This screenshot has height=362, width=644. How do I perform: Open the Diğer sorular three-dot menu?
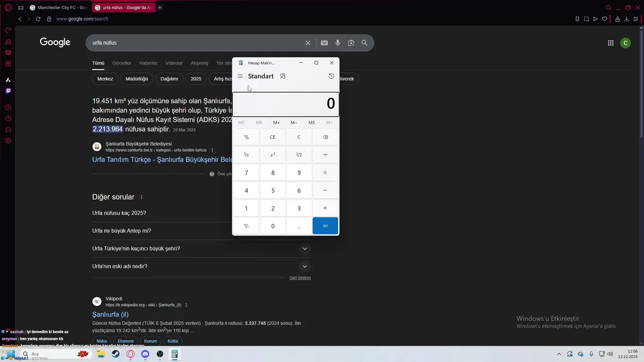[x=141, y=197]
